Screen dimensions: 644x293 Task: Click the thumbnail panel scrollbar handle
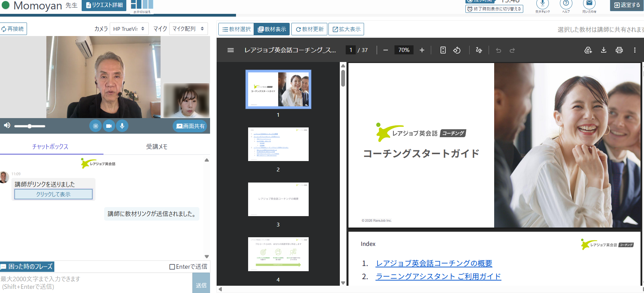343,78
